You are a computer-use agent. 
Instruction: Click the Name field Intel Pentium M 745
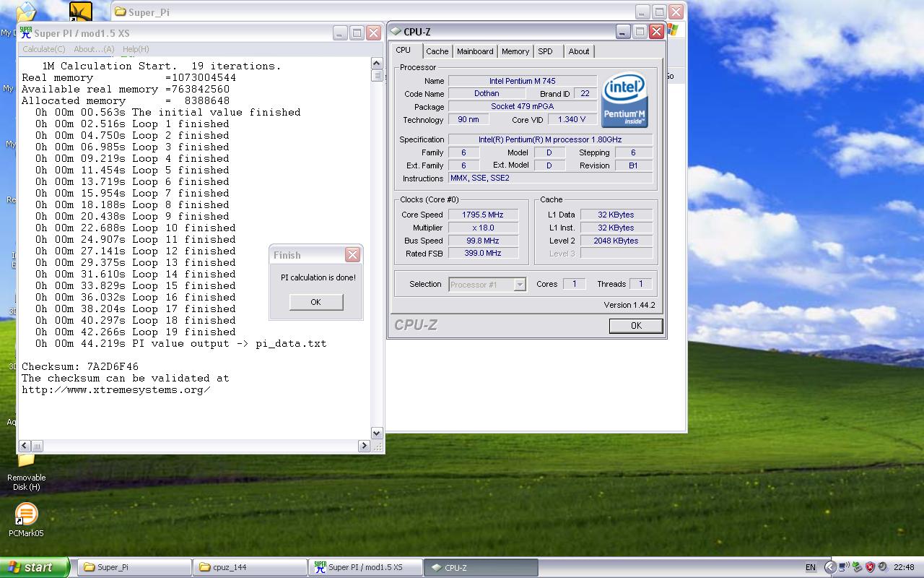coord(523,81)
